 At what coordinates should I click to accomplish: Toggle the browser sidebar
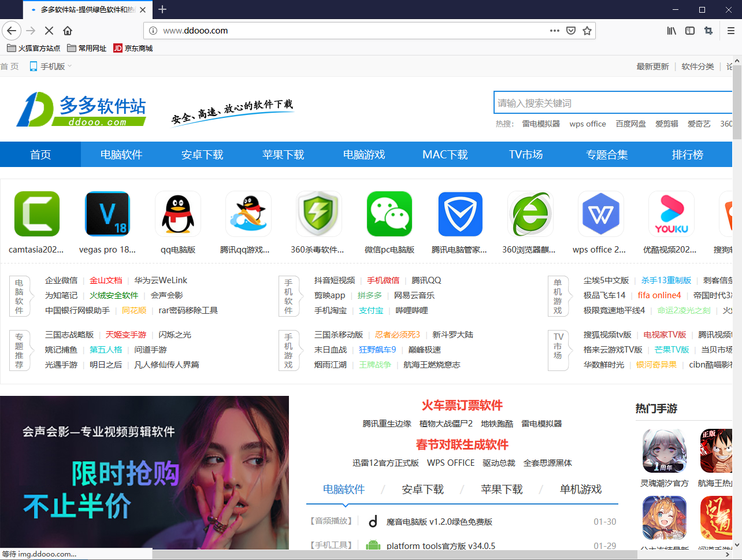coord(690,31)
